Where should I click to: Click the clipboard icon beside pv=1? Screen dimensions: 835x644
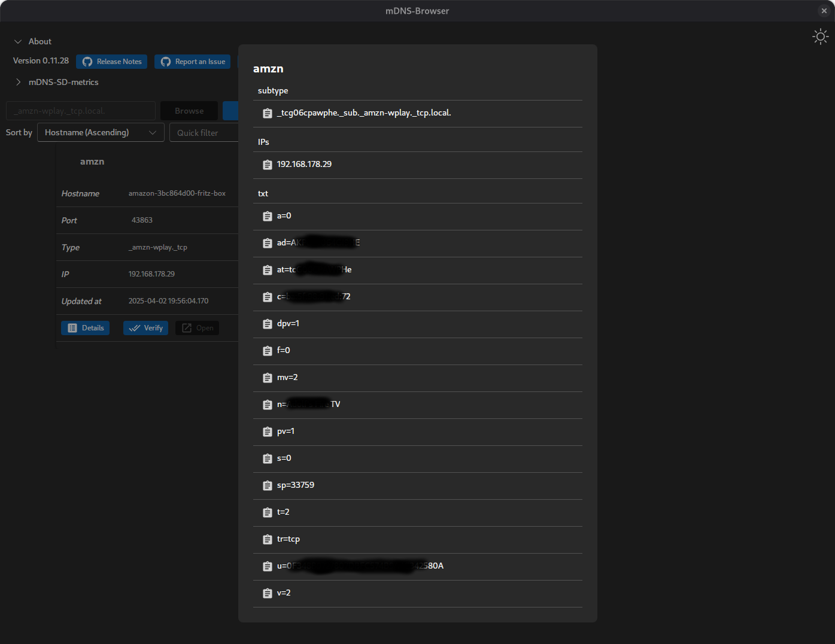[x=268, y=432]
